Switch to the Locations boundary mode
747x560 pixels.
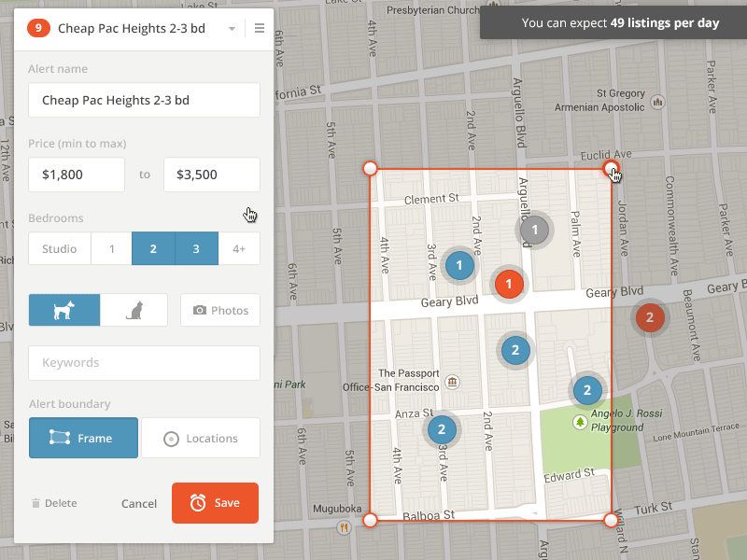(x=201, y=438)
